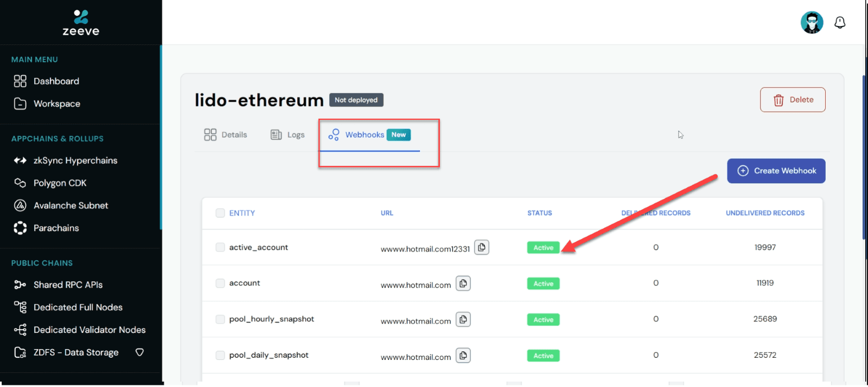Click the Delete button

point(793,100)
